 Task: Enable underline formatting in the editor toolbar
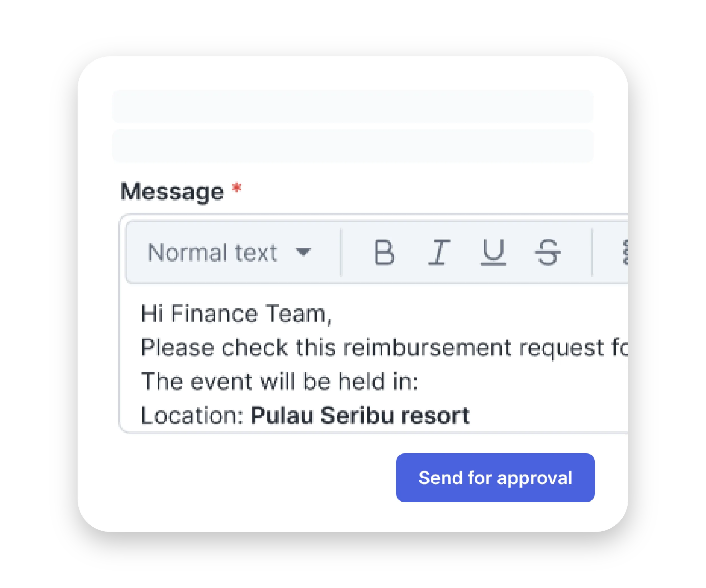pos(493,252)
